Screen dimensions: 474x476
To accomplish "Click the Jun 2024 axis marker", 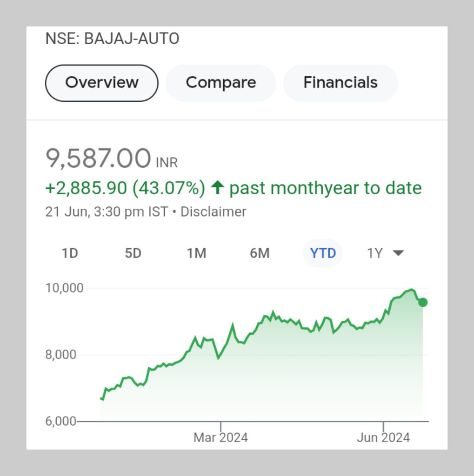I will coord(383,437).
